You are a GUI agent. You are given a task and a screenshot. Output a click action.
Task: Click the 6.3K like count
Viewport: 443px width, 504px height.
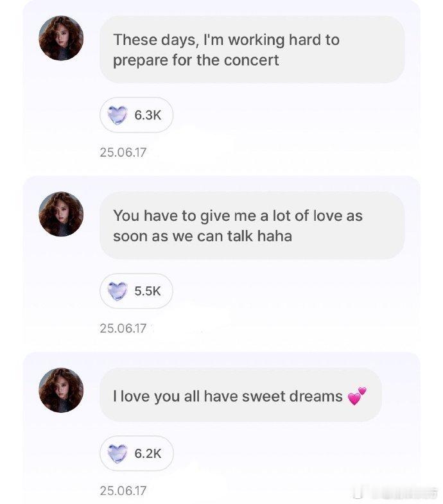tap(148, 115)
